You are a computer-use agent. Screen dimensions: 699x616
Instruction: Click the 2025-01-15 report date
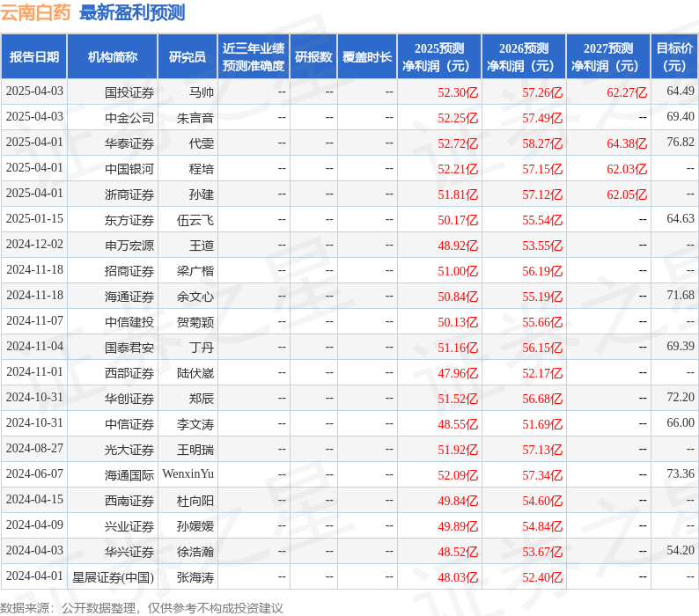pos(34,219)
